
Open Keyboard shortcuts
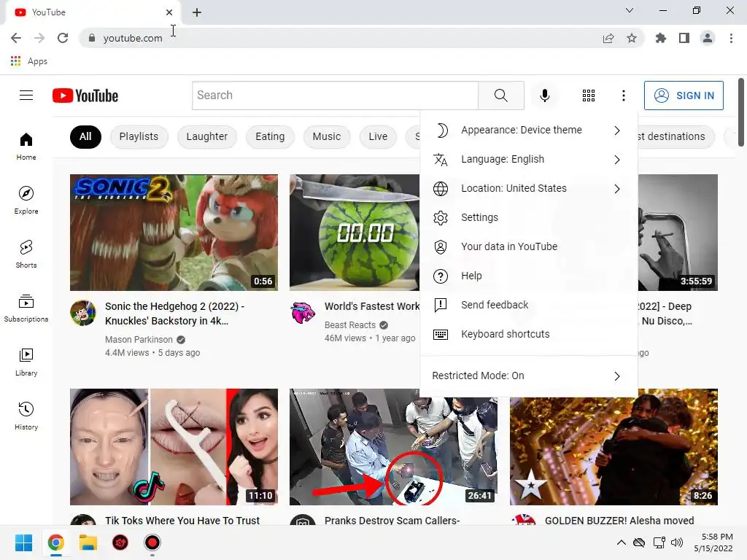click(x=529, y=334)
